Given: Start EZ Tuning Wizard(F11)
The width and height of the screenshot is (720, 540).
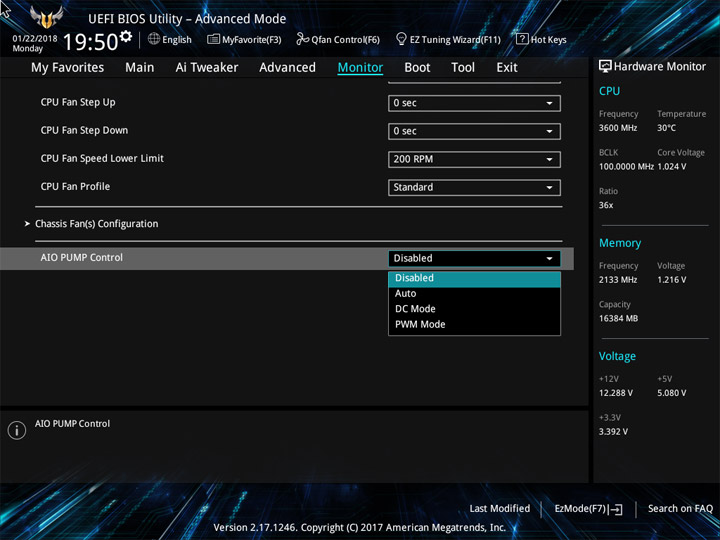Looking at the screenshot, I should (x=448, y=39).
